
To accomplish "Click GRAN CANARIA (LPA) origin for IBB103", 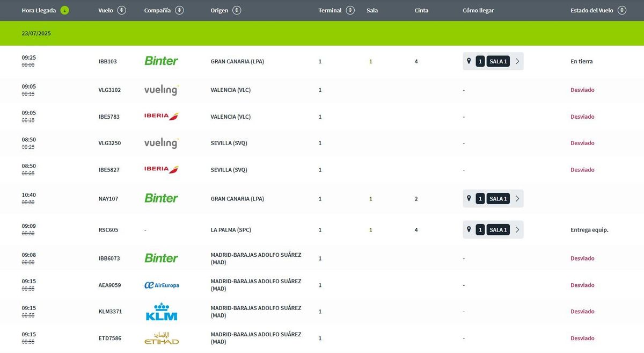I will tap(237, 61).
